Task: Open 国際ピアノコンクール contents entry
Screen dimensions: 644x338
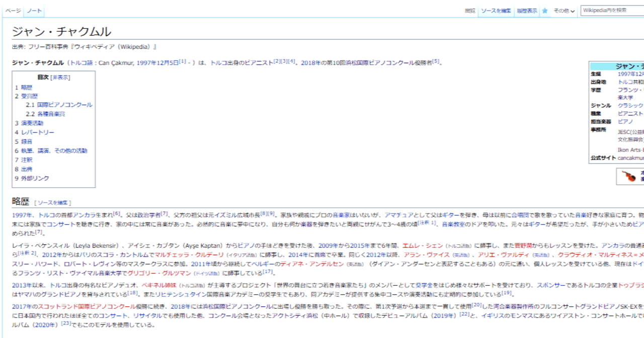Action: point(64,105)
